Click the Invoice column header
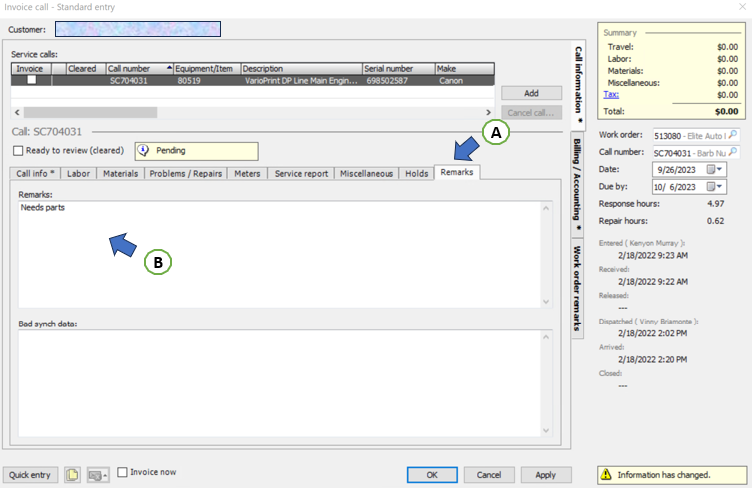The width and height of the screenshot is (752, 488). coord(31,69)
